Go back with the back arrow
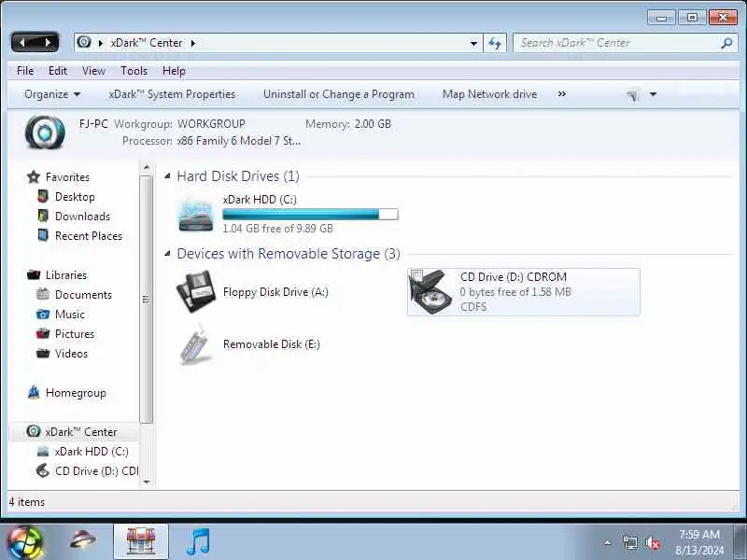 [22, 43]
